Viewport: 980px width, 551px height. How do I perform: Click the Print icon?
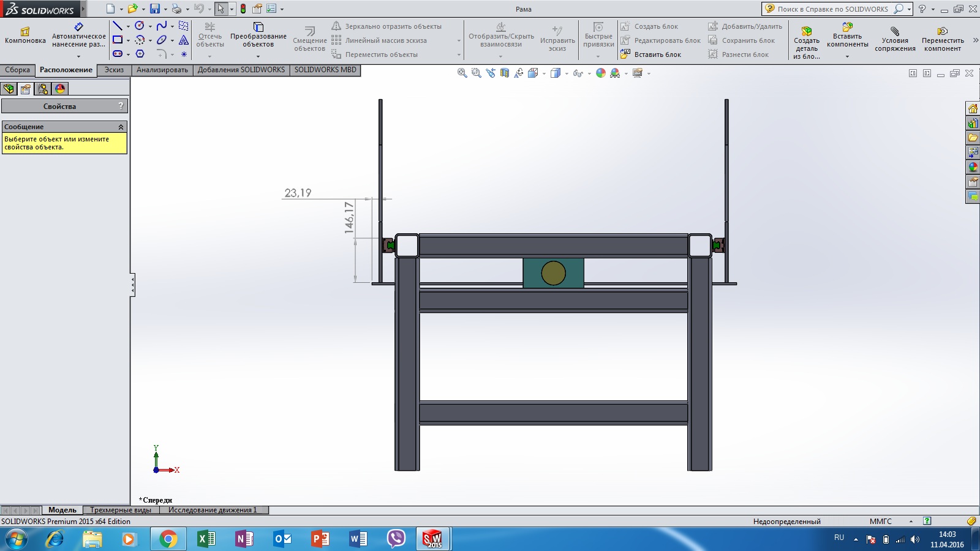point(176,9)
